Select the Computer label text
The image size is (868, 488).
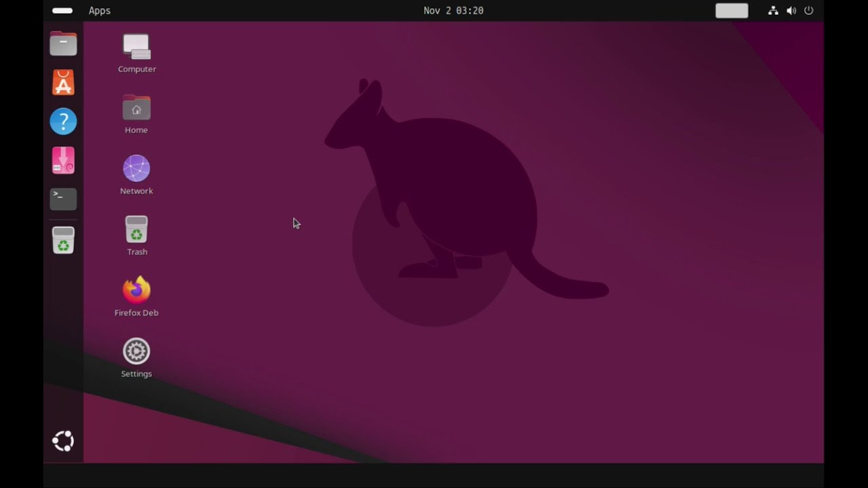tap(137, 69)
